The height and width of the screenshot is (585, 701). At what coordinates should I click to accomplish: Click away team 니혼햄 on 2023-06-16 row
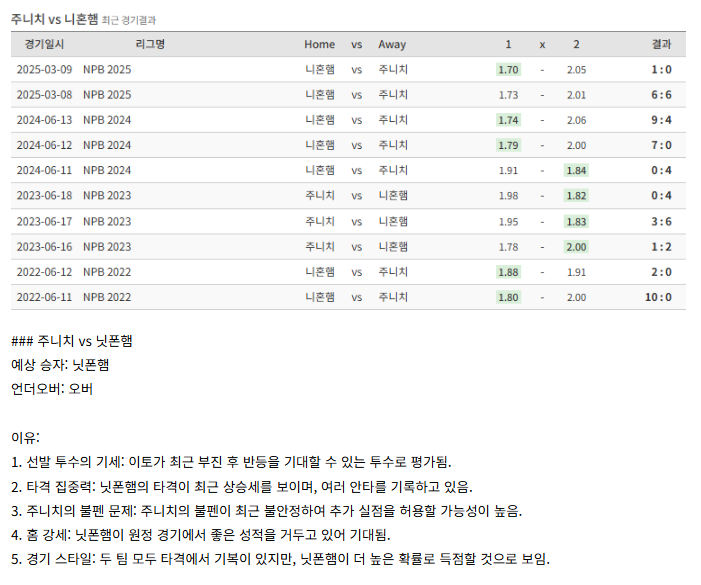click(x=393, y=247)
